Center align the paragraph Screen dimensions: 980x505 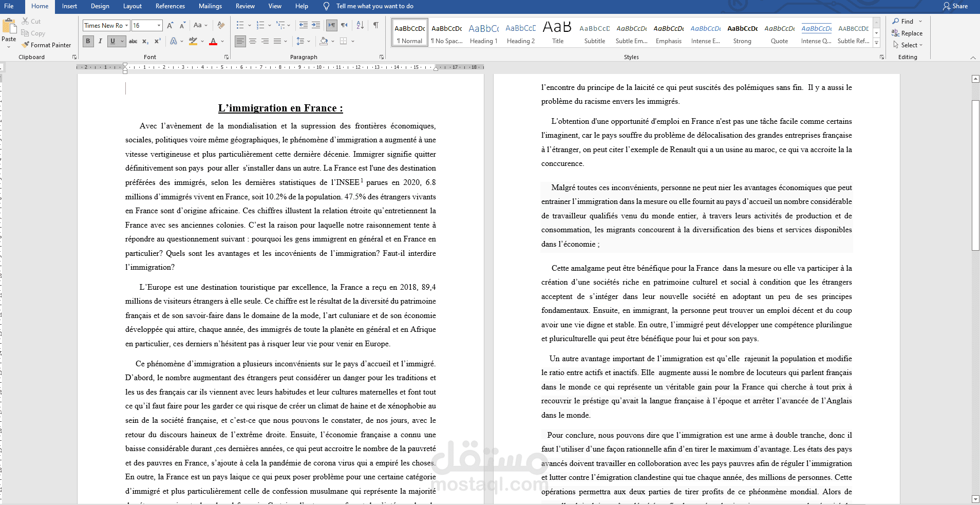click(x=253, y=41)
